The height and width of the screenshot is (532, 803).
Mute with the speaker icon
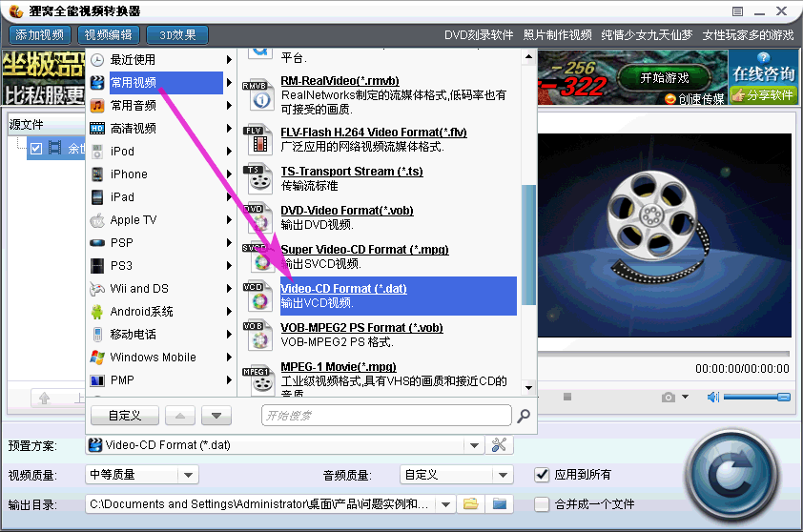(x=712, y=397)
